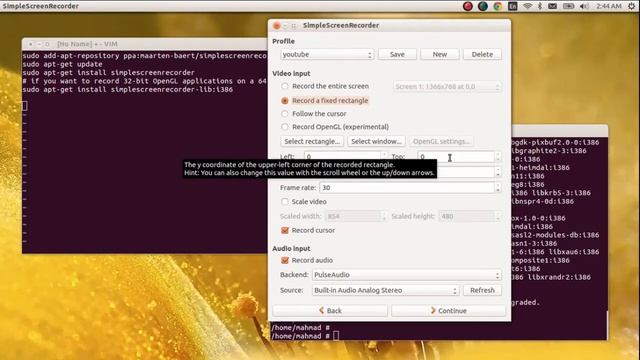640x360 pixels.
Task: Toggle the Record audio checkbox
Action: 285,260
